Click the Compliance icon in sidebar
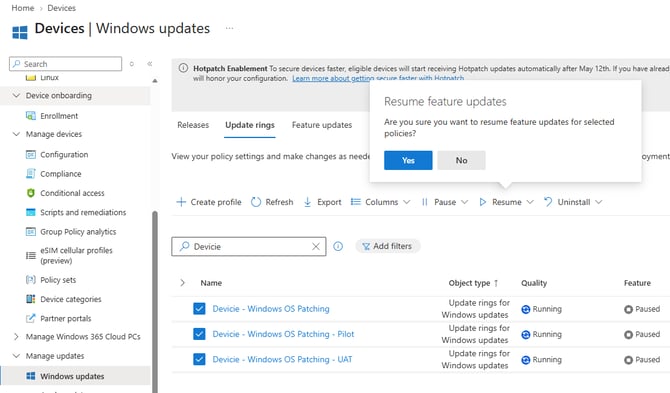This screenshot has width=670, height=393. click(31, 173)
